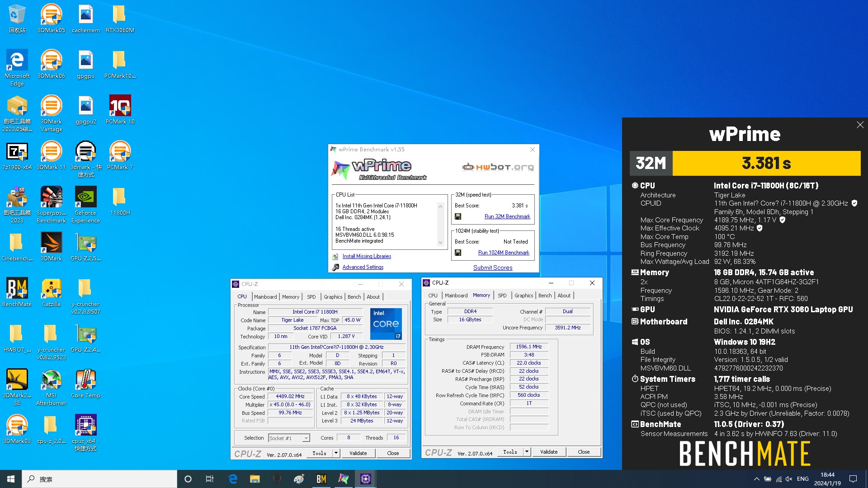The height and width of the screenshot is (488, 868).
Task: Click Tools button in left CPU-Z
Action: click(x=319, y=453)
